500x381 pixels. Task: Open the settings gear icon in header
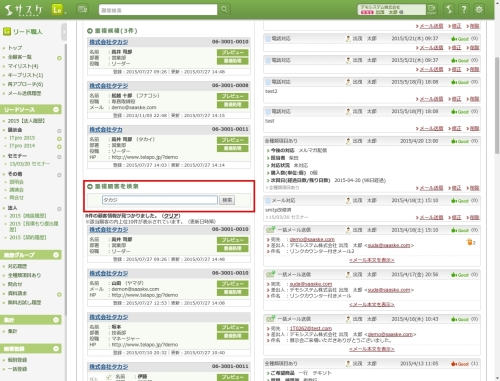pos(479,9)
